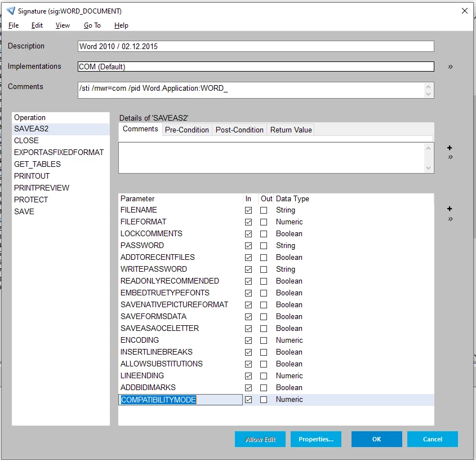Viewport: 476px width, 460px height.
Task: Click the plus icon beside the Parameter table
Action: [x=450, y=209]
